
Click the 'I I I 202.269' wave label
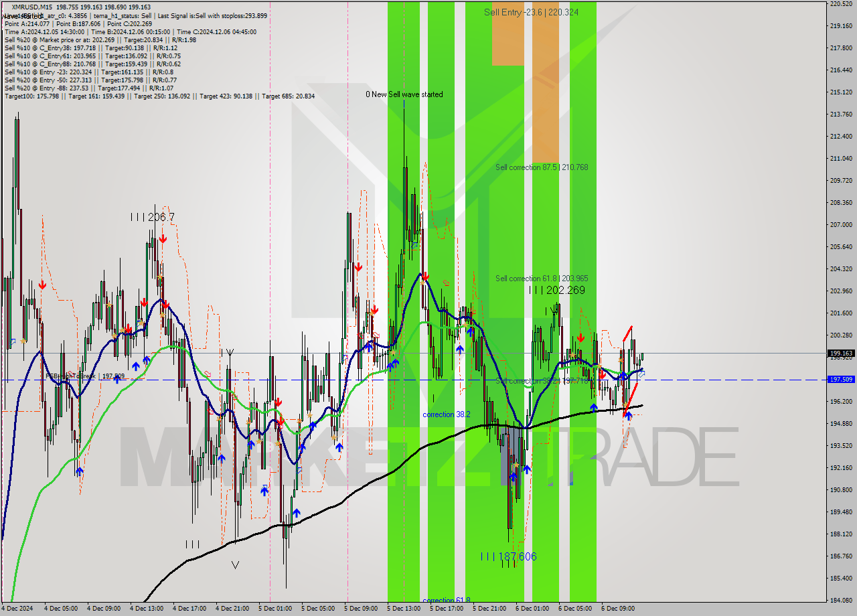556,290
